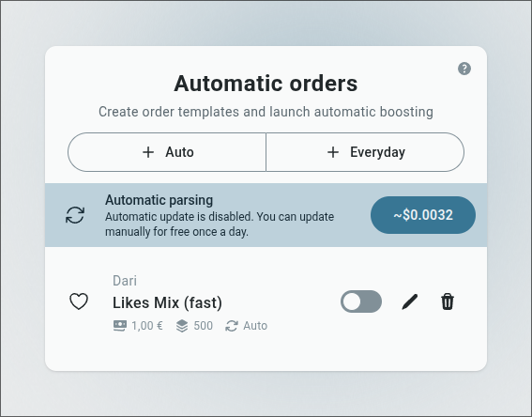Click the 1,00 € price value
This screenshot has height=417, width=532.
pos(147,326)
